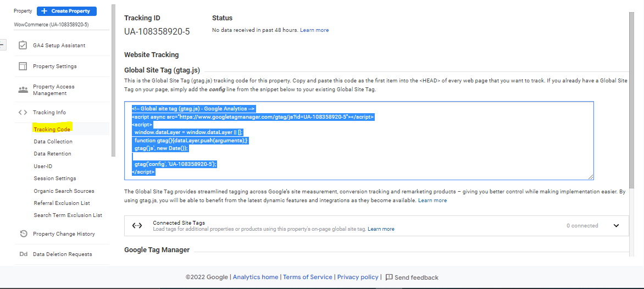Click the Create Property button

tap(66, 11)
